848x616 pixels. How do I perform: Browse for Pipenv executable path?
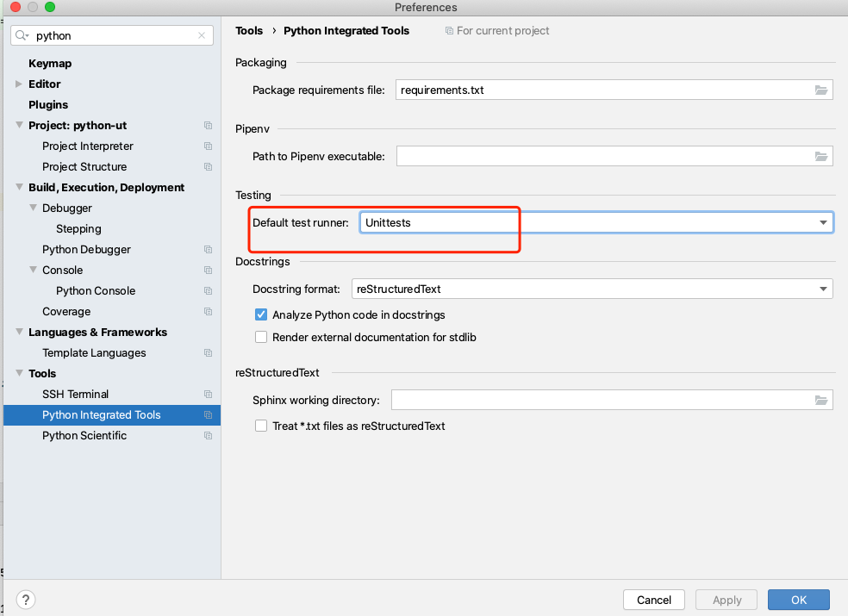click(821, 156)
